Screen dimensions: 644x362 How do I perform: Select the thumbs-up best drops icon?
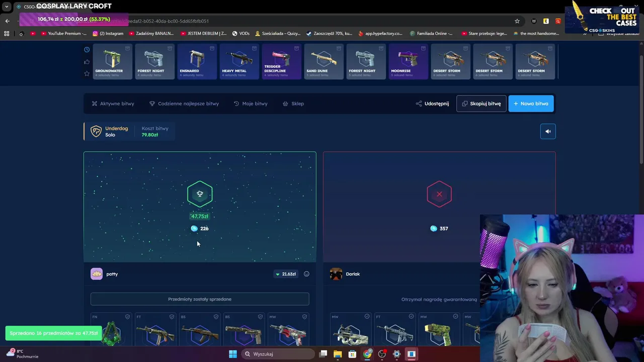coord(87,61)
